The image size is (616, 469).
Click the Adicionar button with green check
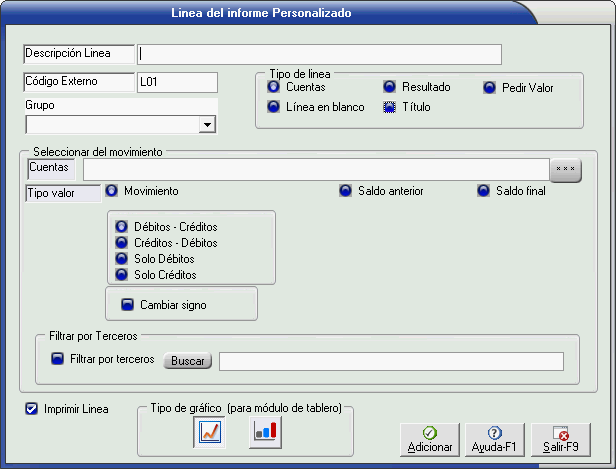429,438
